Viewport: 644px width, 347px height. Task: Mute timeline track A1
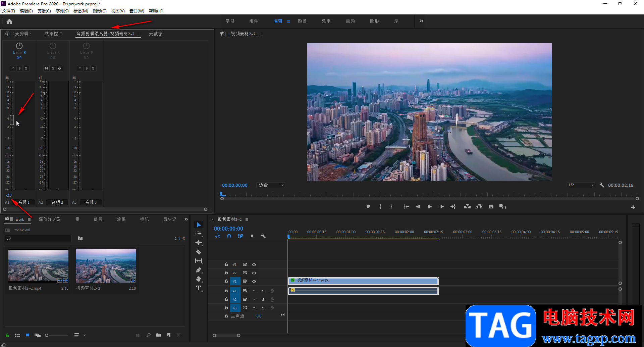(254, 291)
